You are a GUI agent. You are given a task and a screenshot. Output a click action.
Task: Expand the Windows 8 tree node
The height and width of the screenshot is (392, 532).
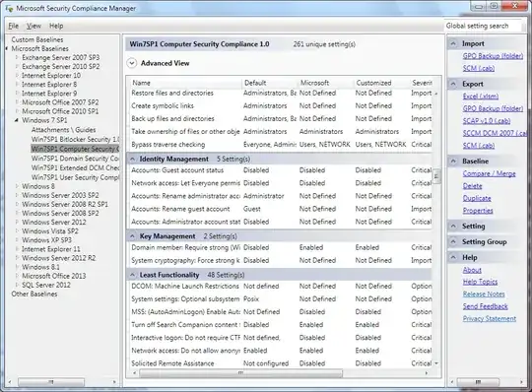pos(17,186)
